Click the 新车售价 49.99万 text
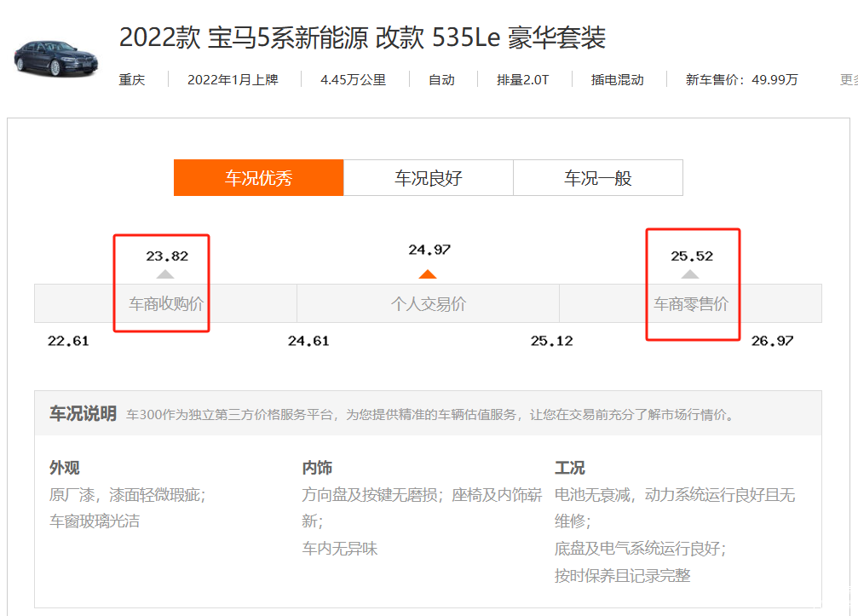Image resolution: width=858 pixels, height=616 pixels. 741,79
